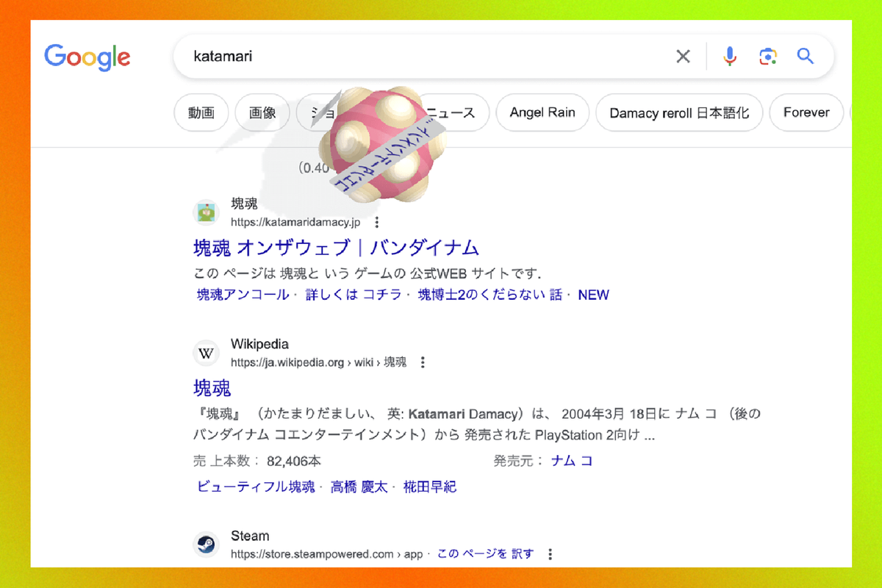Open the 椛田早紀 link

(x=430, y=487)
